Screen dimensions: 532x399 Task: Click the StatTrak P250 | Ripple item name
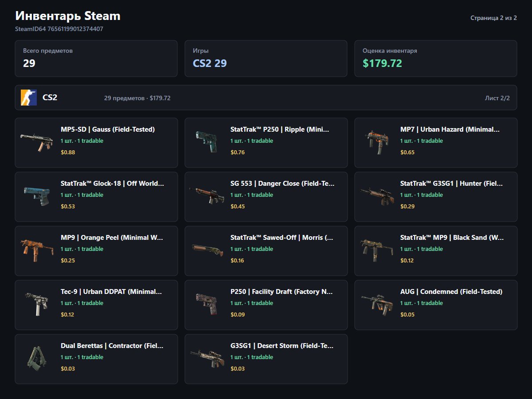[280, 129]
